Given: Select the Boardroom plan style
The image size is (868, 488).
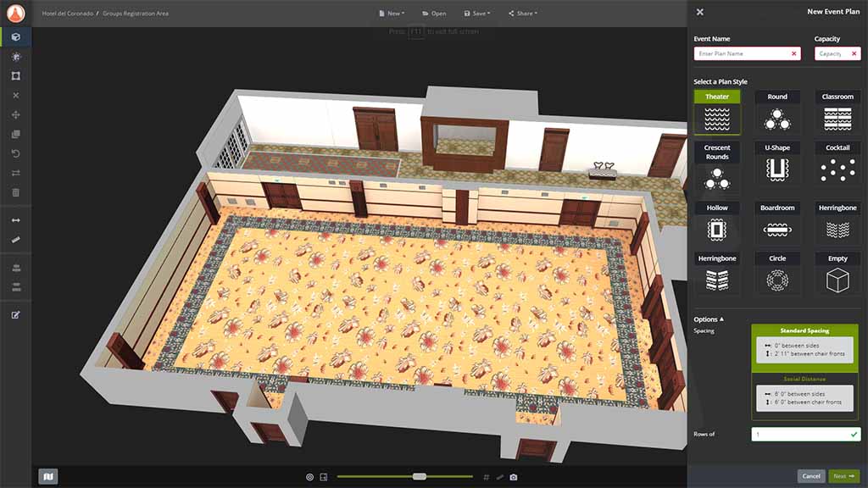Looking at the screenshot, I should point(776,223).
